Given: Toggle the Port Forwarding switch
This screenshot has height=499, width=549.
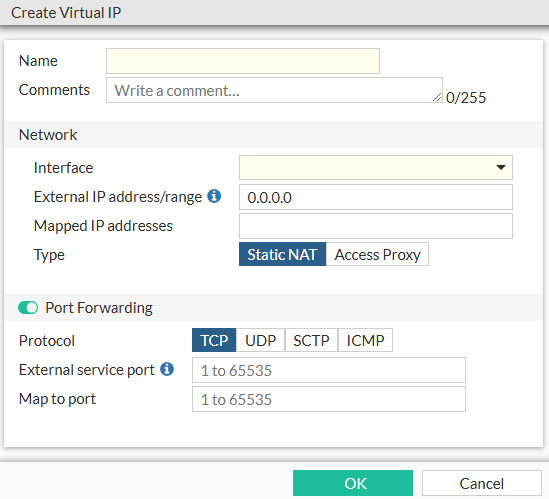Looking at the screenshot, I should 28,308.
